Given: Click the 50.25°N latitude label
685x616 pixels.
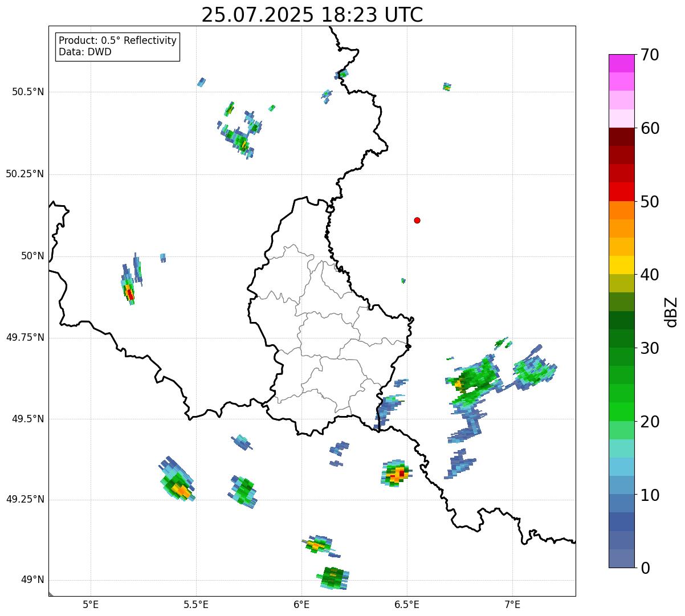Looking at the screenshot, I should pos(25,174).
